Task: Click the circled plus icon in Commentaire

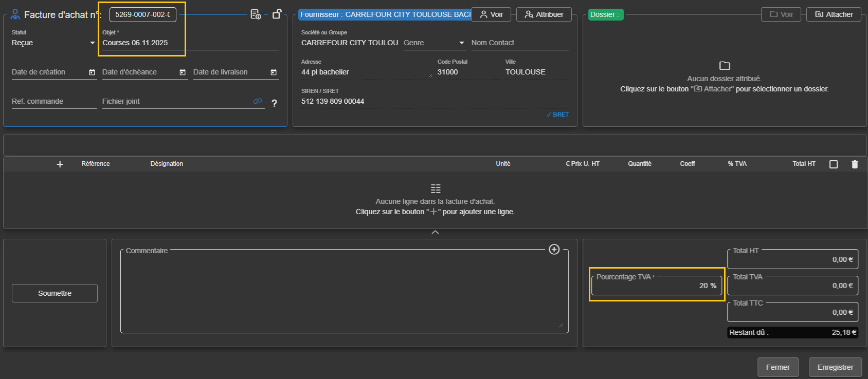Action: (x=554, y=250)
